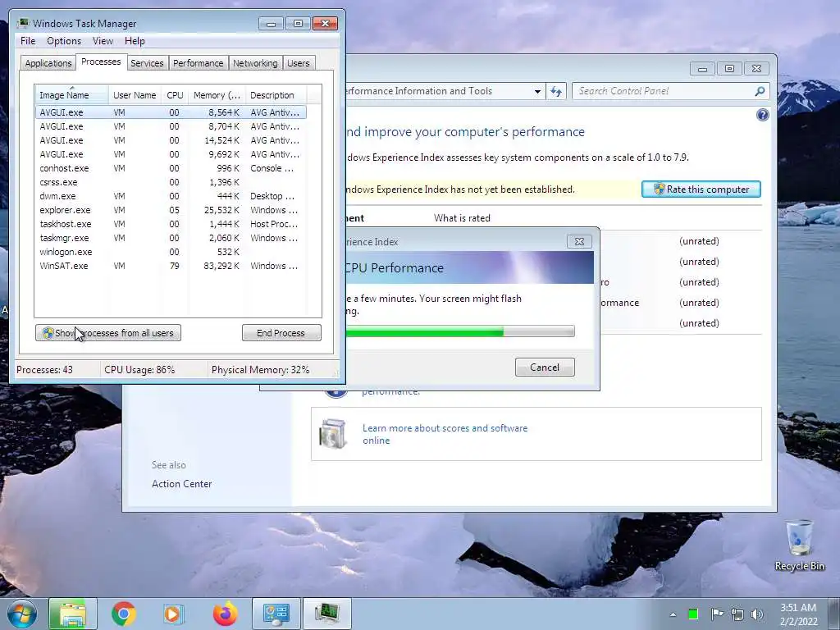Switch to the Networking tab
Image resolution: width=840 pixels, height=630 pixels.
(x=255, y=63)
